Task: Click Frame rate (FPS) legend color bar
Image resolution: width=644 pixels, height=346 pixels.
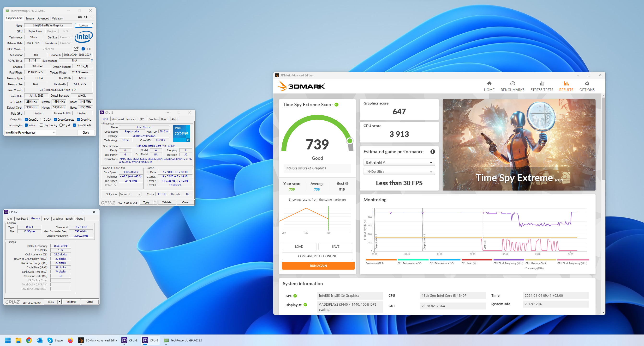Action: click(x=381, y=260)
